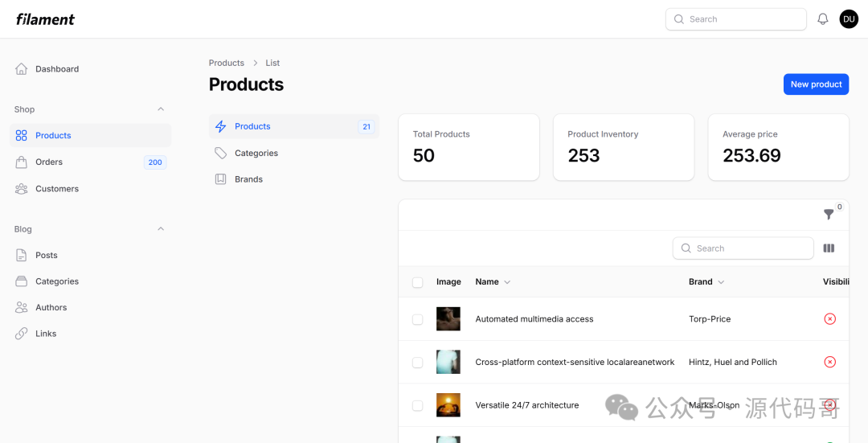Toggle columns using the column layout icon
The image size is (868, 443).
coord(829,248)
